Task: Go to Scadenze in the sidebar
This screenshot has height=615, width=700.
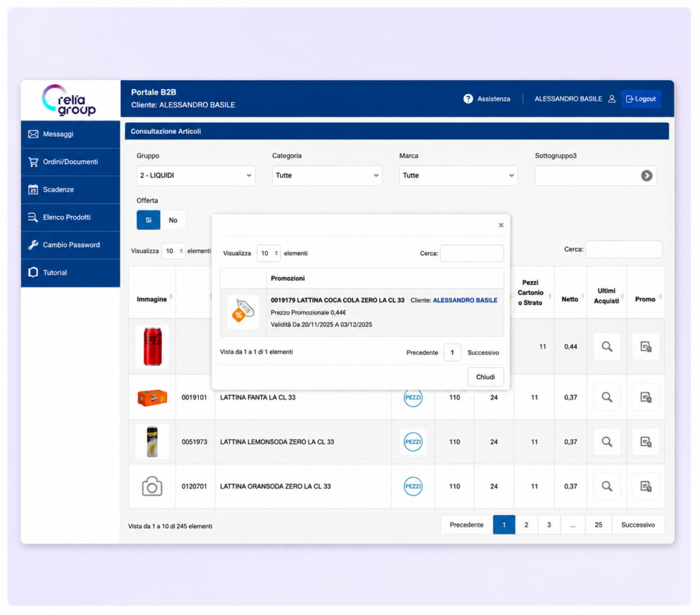Action: [70, 189]
